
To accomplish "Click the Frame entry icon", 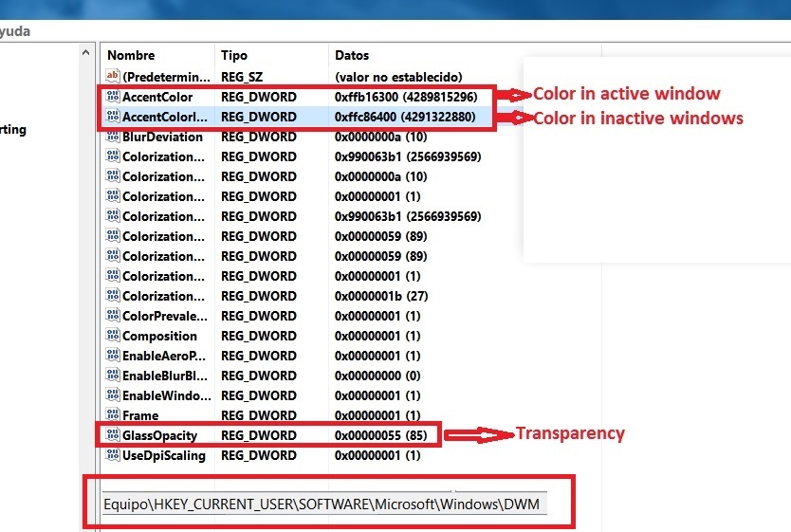I will tap(112, 415).
